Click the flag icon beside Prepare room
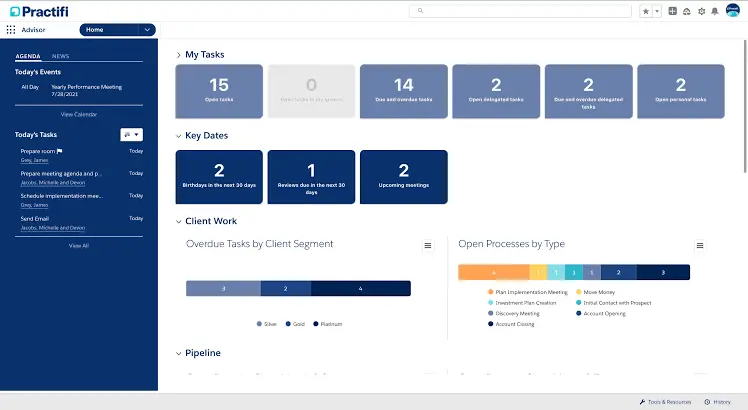 [x=60, y=151]
